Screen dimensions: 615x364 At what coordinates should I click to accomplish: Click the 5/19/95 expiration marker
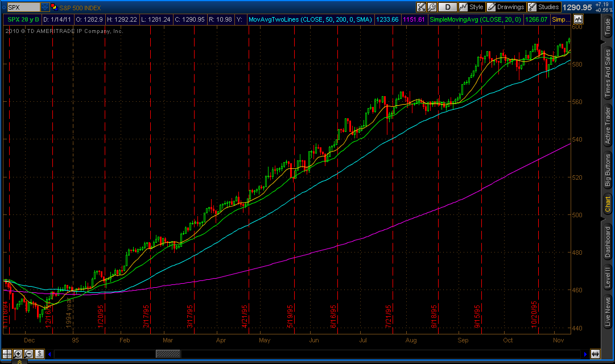[290, 317]
